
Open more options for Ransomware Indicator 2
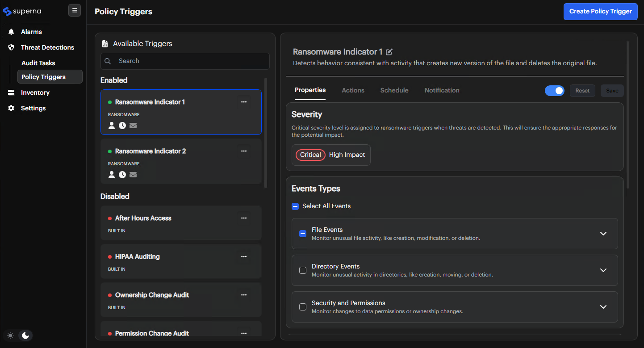point(244,151)
